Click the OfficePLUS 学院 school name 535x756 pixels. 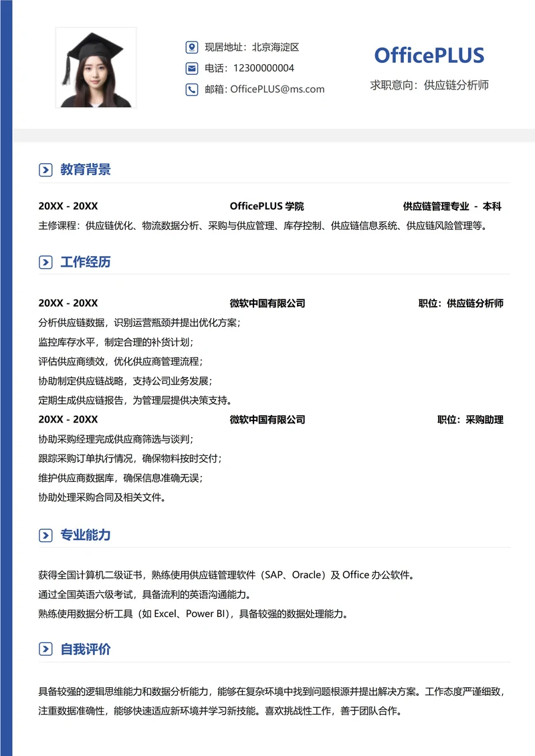point(267,207)
